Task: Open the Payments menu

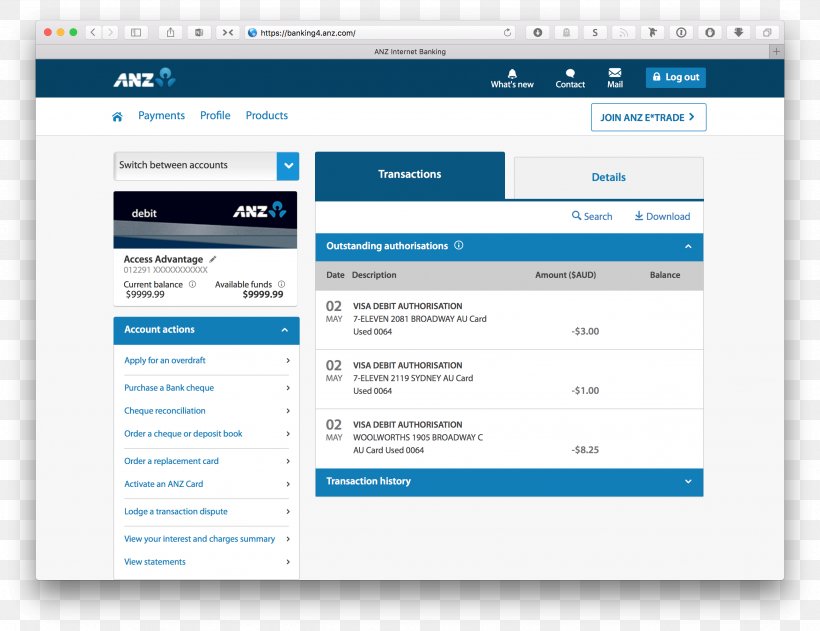Action: [x=161, y=116]
